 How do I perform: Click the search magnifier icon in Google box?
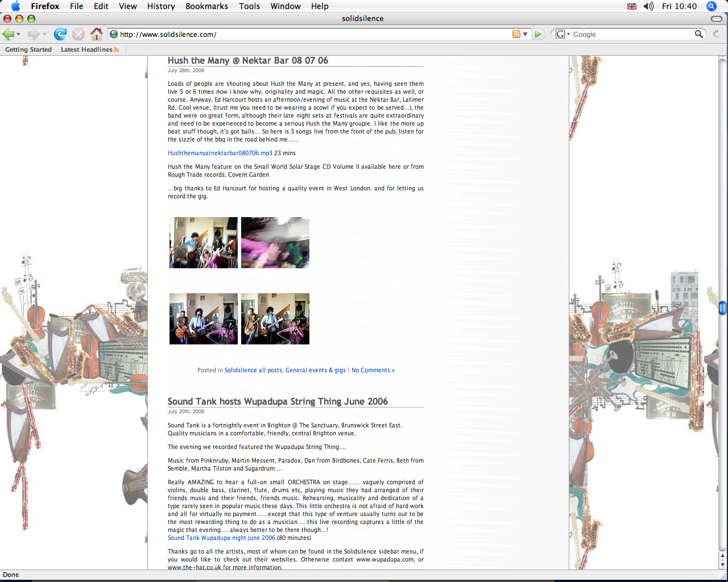pyautogui.click(x=699, y=34)
